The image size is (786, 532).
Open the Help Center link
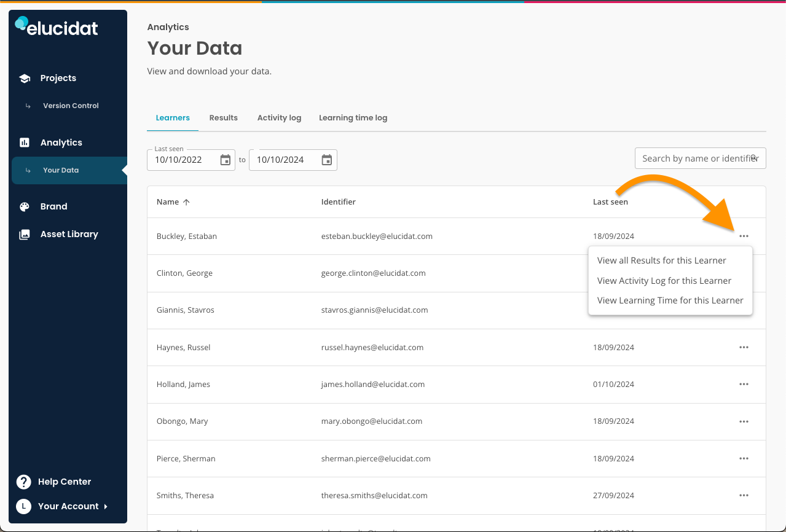[x=65, y=482]
